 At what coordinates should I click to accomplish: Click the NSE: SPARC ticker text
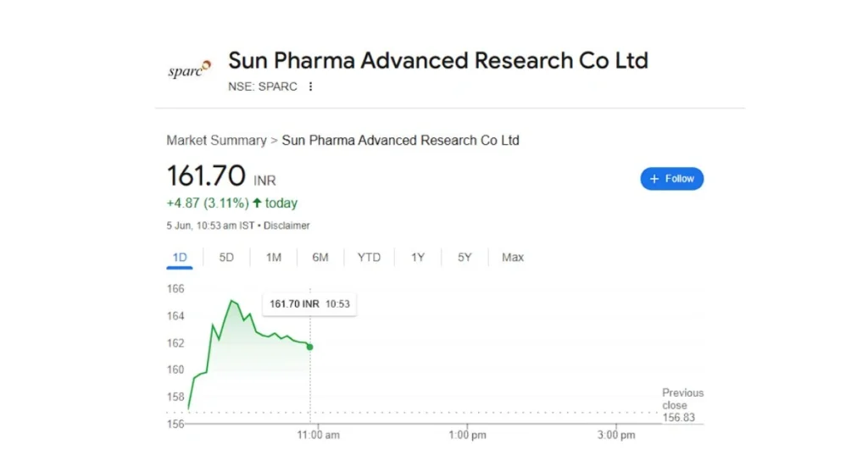263,86
